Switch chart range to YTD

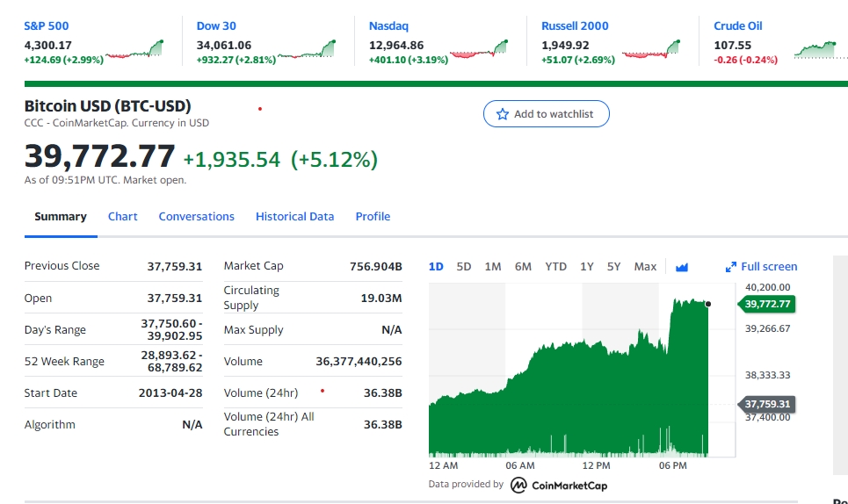coord(555,267)
